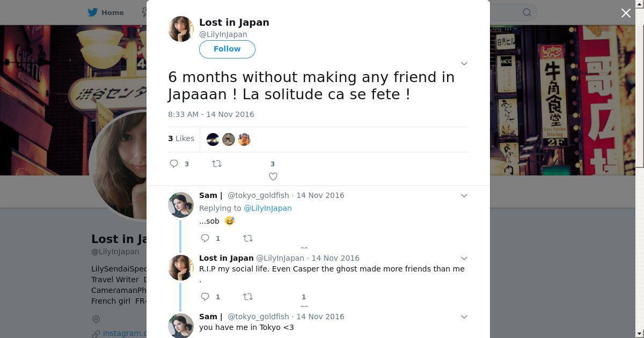Retweet Sam's '...sob' reply
The image size is (644, 338).
tap(248, 238)
